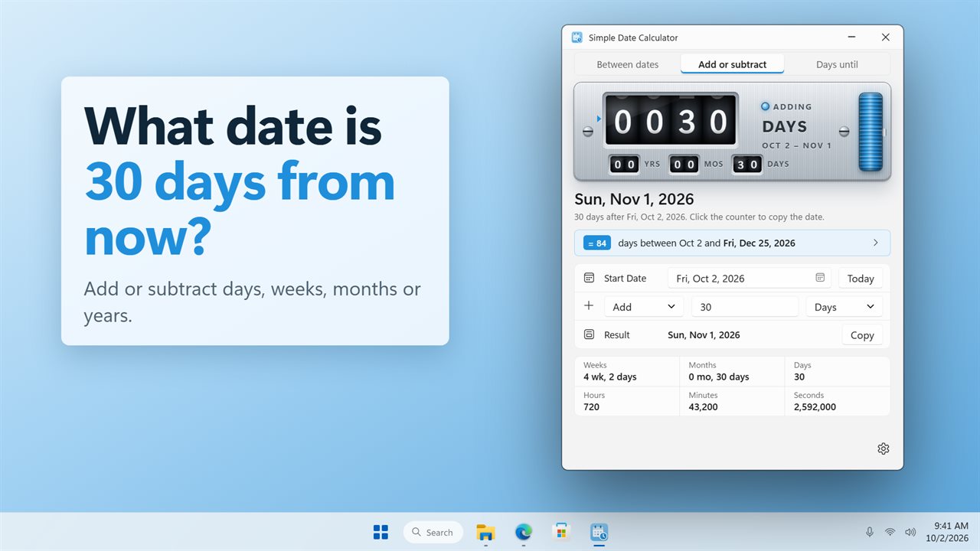Open Wi-Fi network status in system tray
Image resolution: width=980 pixels, height=551 pixels.
tap(890, 532)
